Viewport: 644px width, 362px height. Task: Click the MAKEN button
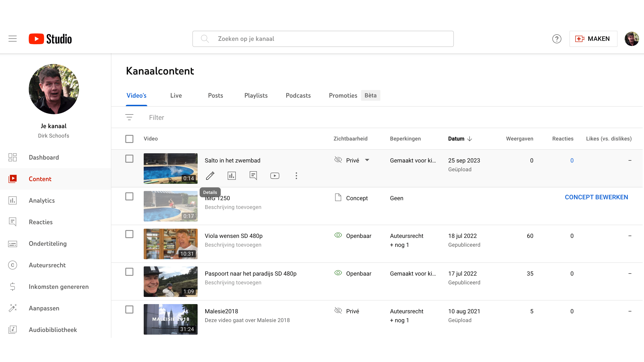[x=593, y=39]
